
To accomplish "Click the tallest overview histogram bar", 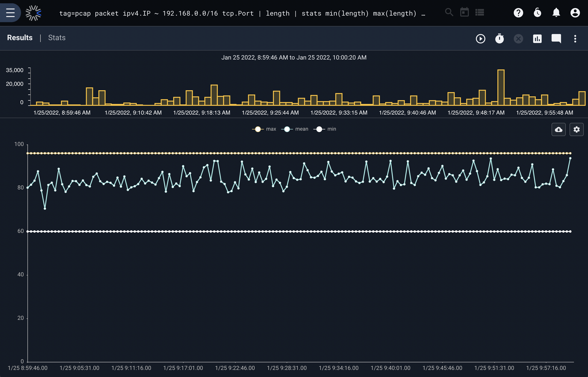I will (x=501, y=88).
